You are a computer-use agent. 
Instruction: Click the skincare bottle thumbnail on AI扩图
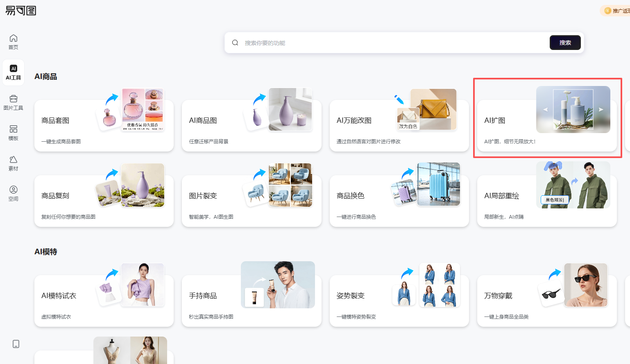(x=573, y=109)
